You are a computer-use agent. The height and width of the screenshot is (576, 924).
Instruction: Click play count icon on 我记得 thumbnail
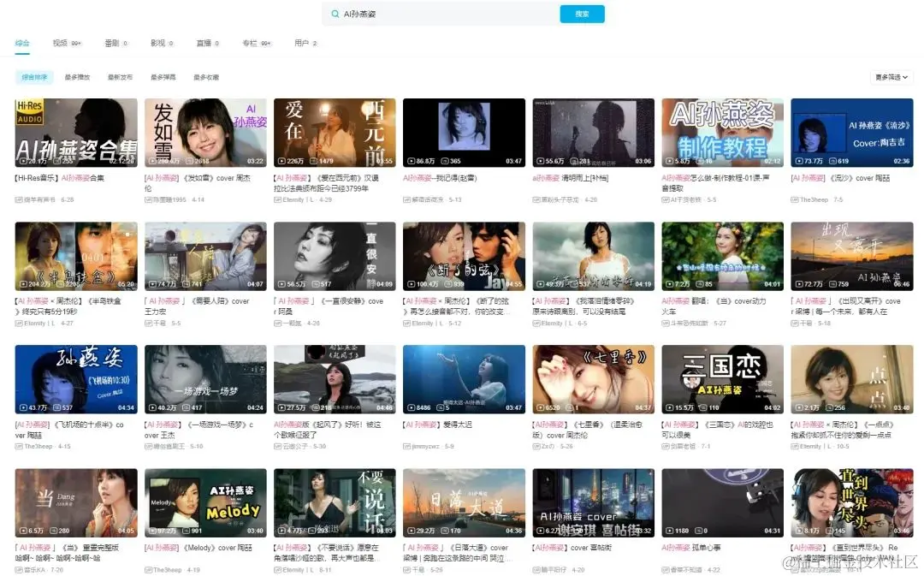[412, 161]
